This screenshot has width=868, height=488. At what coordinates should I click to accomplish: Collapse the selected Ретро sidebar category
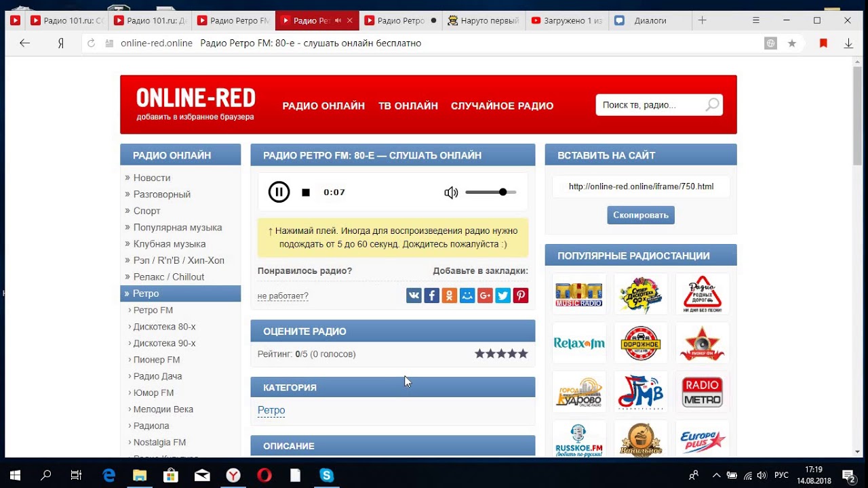pos(180,293)
